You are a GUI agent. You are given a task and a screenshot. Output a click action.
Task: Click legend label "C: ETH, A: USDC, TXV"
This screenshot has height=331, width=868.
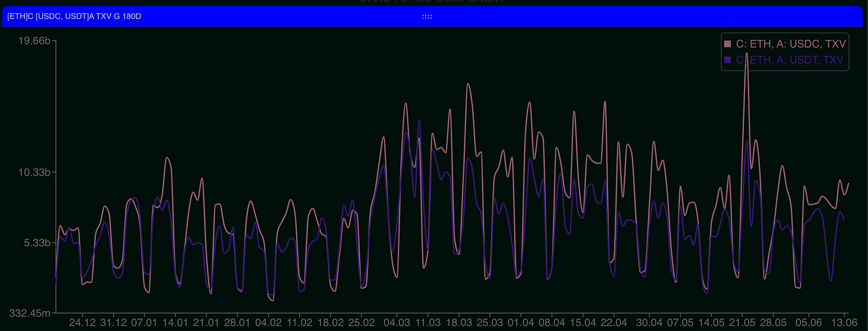tap(790, 44)
